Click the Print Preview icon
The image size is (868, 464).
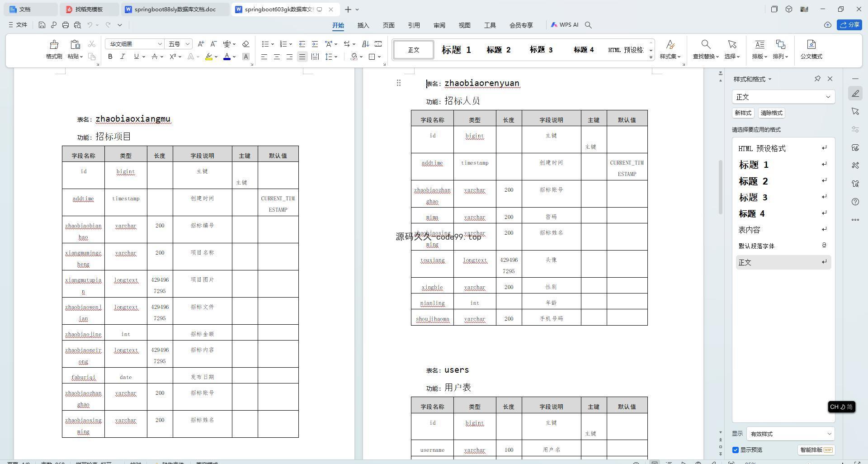77,25
